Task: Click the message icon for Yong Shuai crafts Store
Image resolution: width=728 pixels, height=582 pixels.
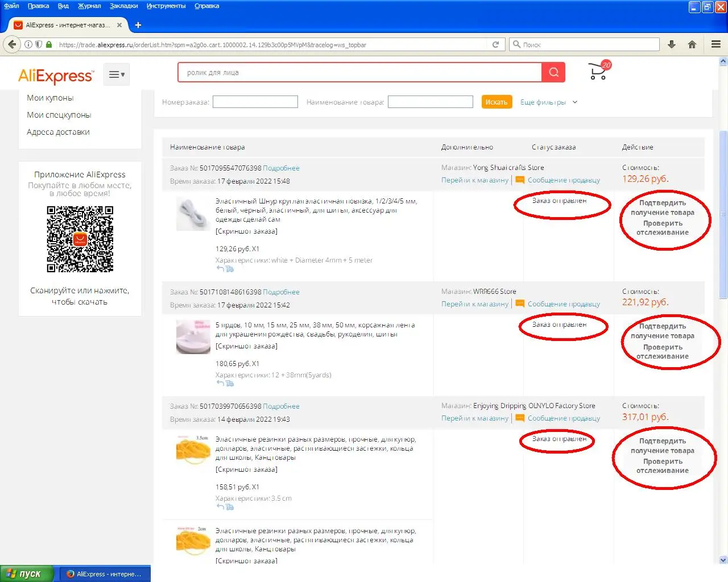Action: coord(520,180)
